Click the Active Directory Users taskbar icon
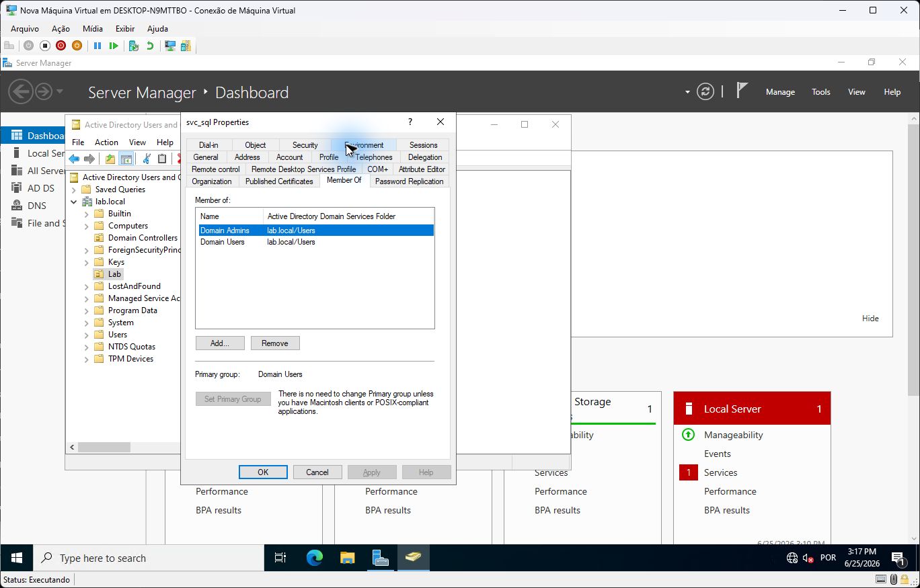This screenshot has height=588, width=920. [413, 558]
